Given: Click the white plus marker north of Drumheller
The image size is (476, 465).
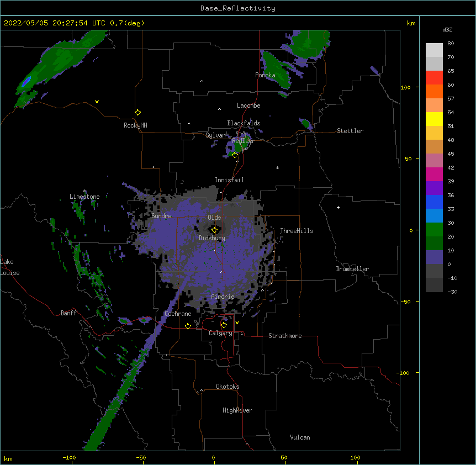Looking at the screenshot, I should click(x=338, y=207).
